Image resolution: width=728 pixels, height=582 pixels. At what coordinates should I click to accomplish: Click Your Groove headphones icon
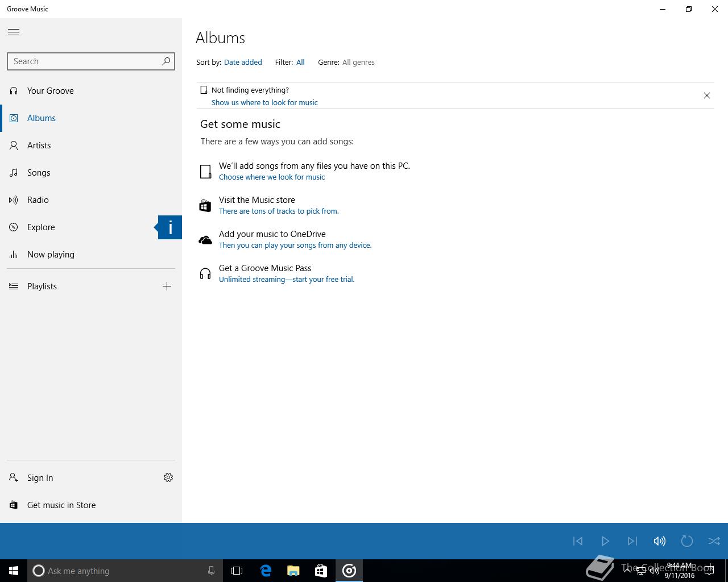click(x=14, y=91)
